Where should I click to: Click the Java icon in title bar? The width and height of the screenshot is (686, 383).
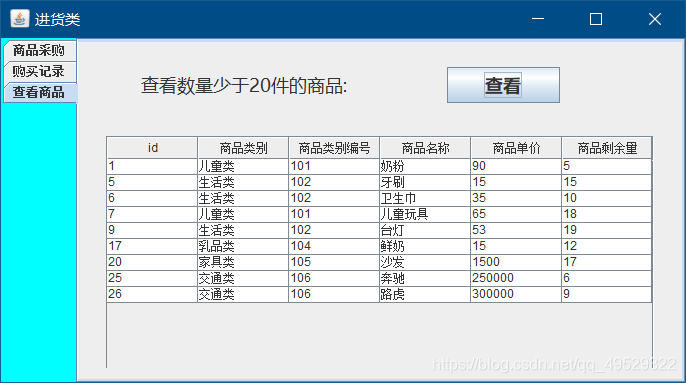point(20,19)
